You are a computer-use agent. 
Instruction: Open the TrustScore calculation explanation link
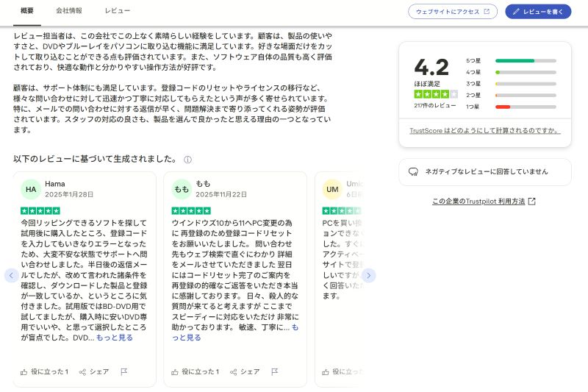[x=485, y=130]
